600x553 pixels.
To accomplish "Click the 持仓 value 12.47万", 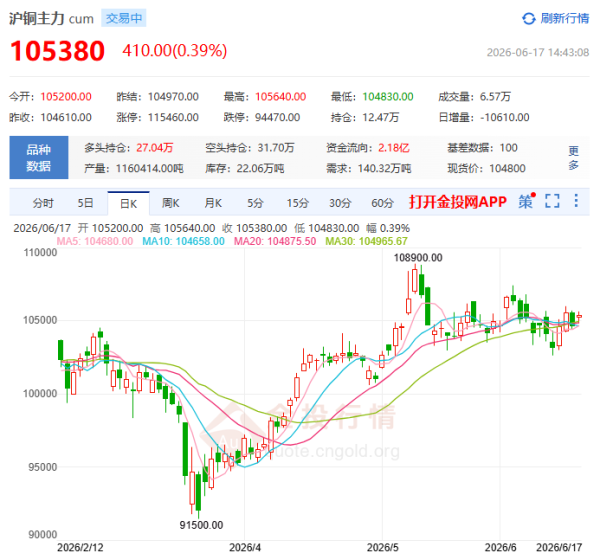I will (380, 117).
